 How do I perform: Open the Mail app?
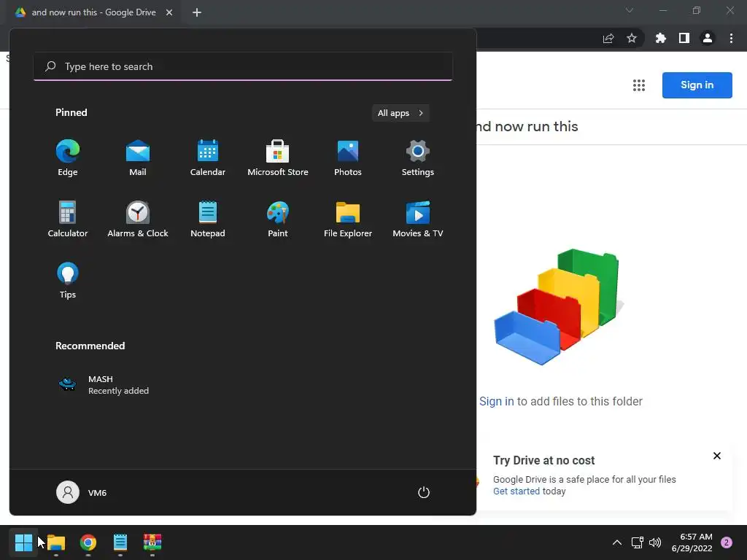[x=138, y=158]
